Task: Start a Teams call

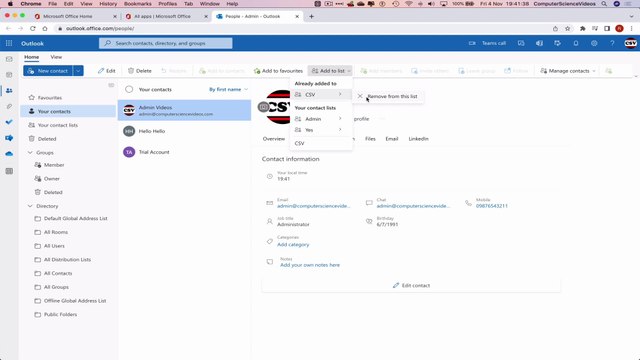Action: point(487,43)
